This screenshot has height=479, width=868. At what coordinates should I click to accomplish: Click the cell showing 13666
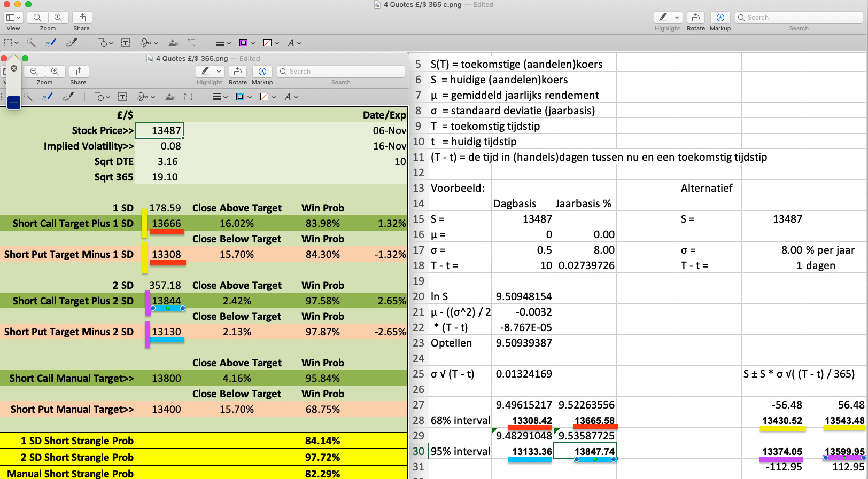pyautogui.click(x=166, y=223)
